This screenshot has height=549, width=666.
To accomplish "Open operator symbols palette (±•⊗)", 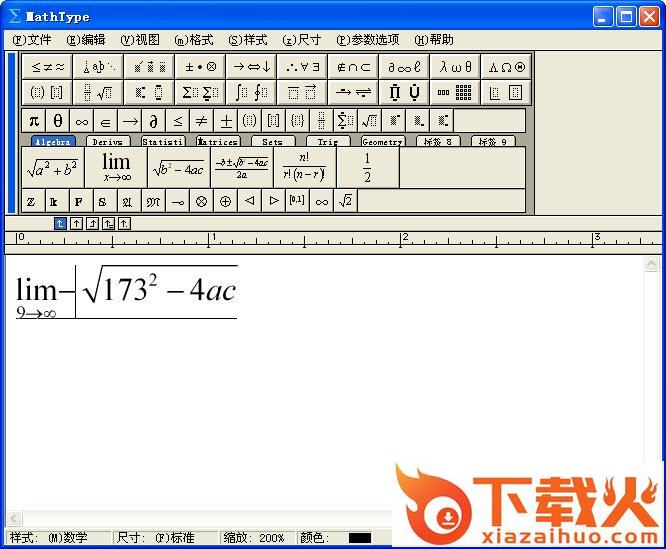I will [x=200, y=67].
